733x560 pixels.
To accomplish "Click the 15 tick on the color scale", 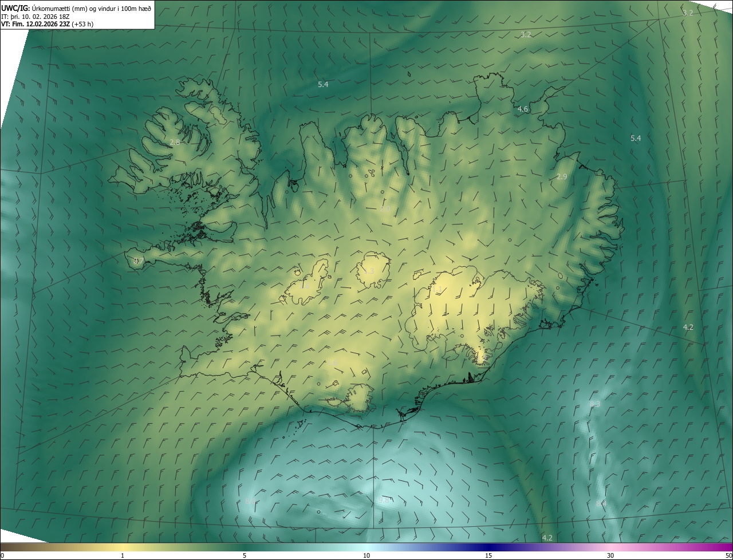I will pos(488,555).
